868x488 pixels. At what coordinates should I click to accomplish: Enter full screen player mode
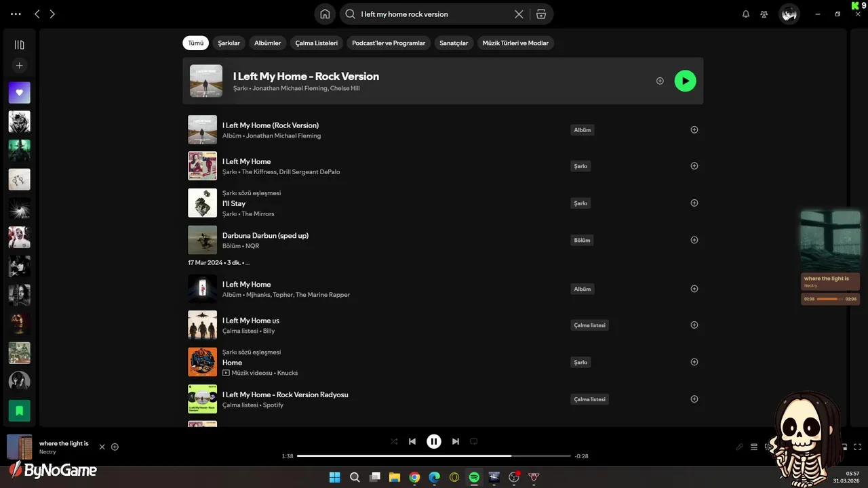click(x=858, y=447)
